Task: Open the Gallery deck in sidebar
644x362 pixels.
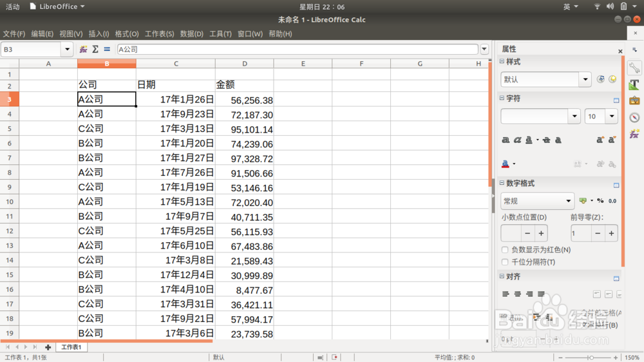Action: pos(634,100)
